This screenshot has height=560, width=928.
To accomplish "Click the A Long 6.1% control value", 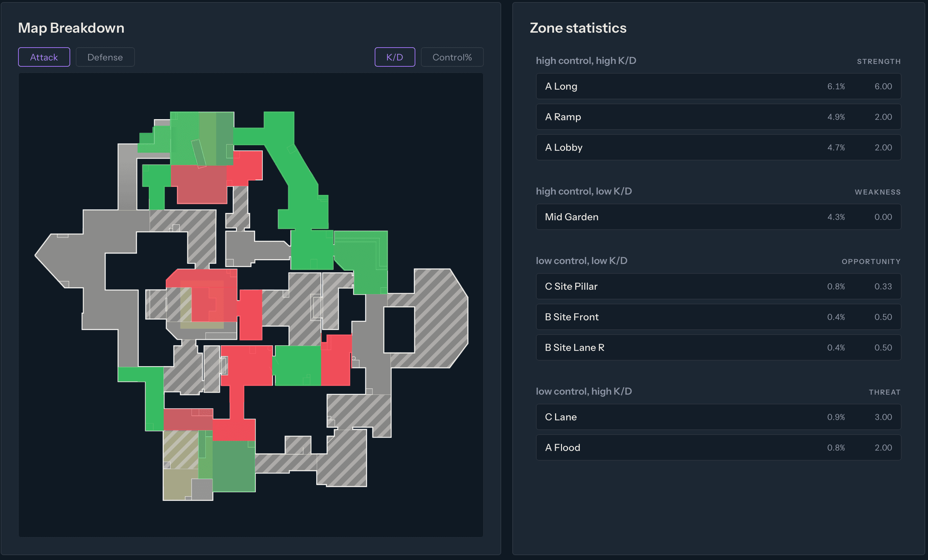I will tap(836, 86).
